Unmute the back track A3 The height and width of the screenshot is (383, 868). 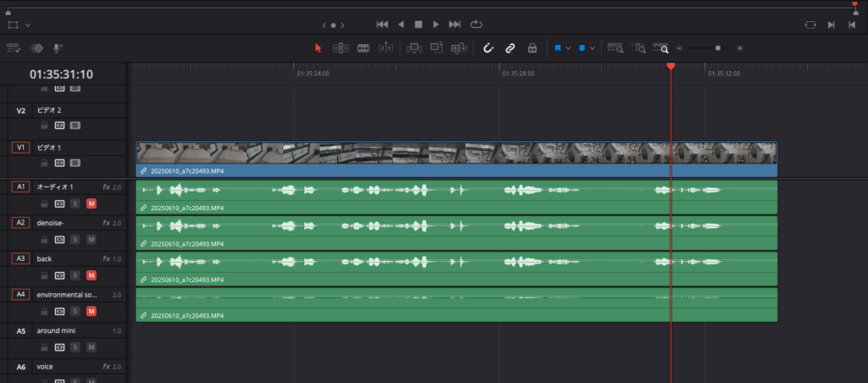click(x=91, y=275)
